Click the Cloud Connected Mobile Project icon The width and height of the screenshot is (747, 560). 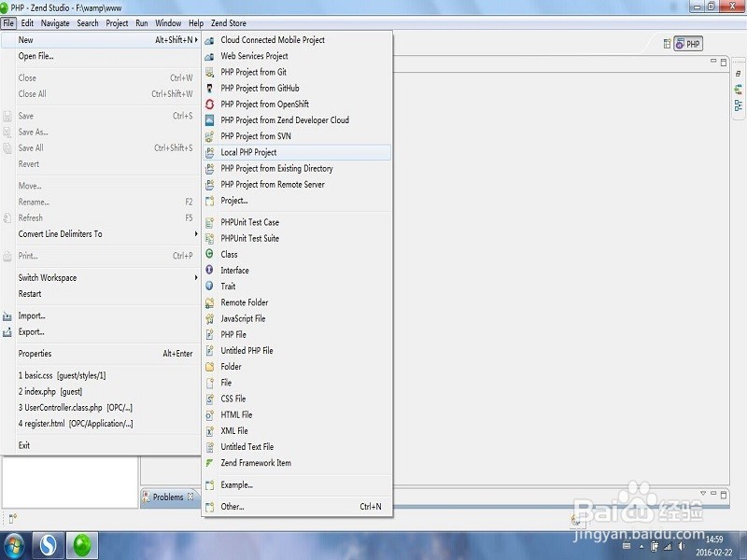pos(209,40)
